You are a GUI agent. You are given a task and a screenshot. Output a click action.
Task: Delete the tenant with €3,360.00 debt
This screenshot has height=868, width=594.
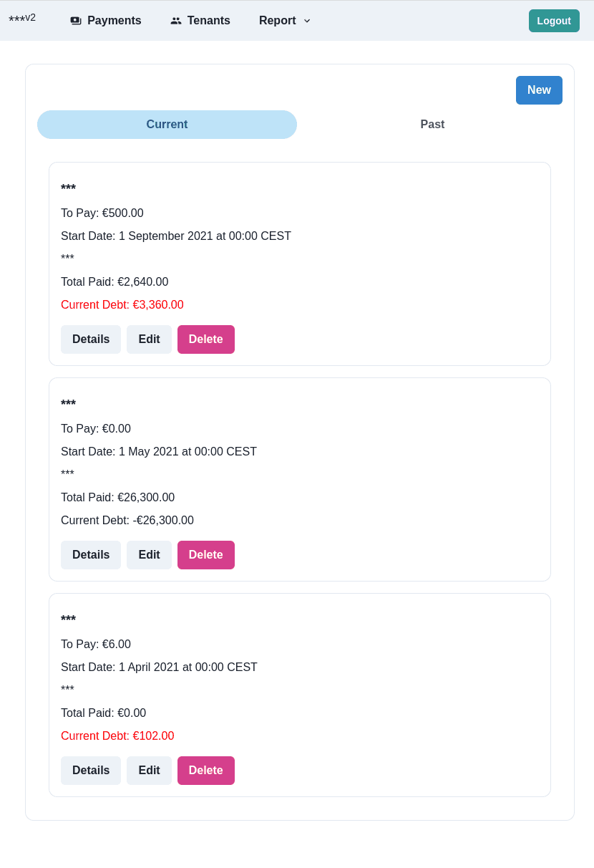(205, 339)
